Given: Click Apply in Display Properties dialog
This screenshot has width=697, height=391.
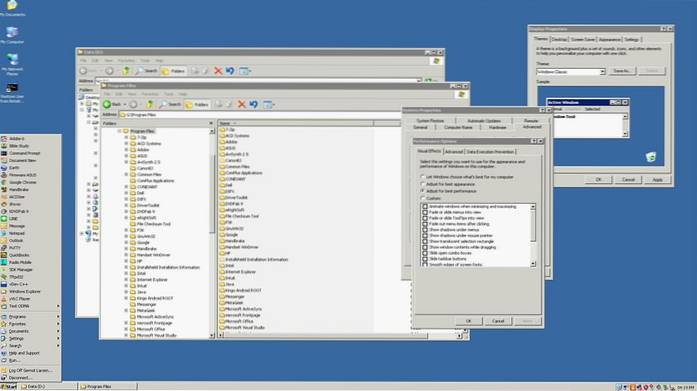Looking at the screenshot, I should (x=657, y=180).
